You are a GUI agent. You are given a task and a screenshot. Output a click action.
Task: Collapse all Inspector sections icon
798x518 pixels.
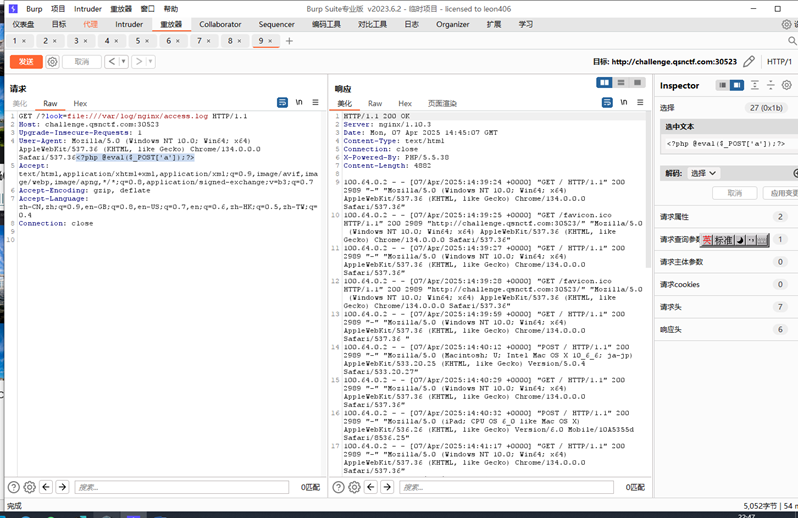click(x=771, y=85)
